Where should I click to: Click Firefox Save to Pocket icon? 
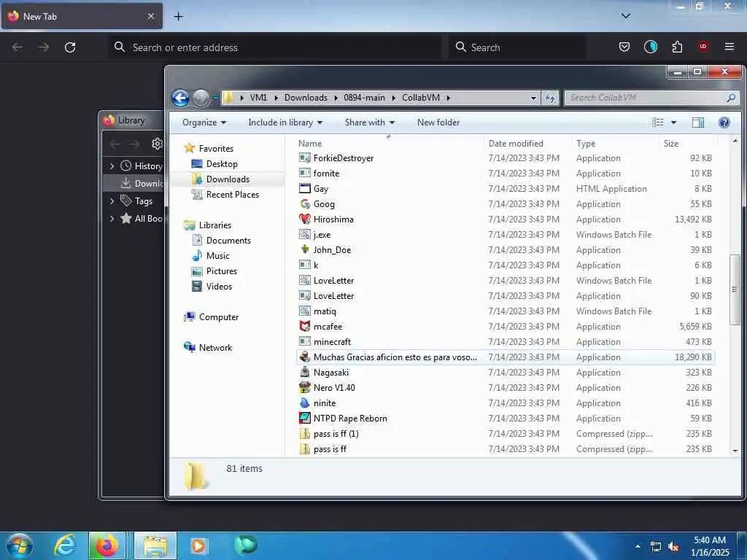[624, 47]
